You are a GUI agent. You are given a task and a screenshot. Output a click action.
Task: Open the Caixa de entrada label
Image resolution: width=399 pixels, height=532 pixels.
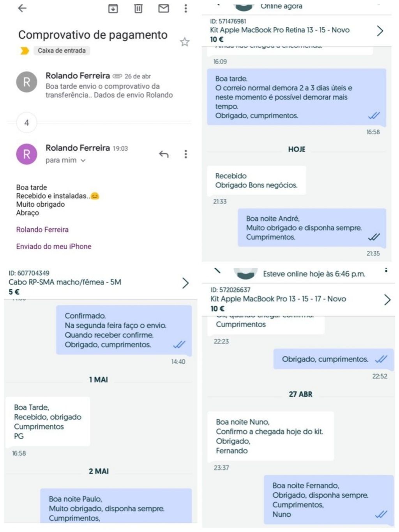pyautogui.click(x=62, y=51)
